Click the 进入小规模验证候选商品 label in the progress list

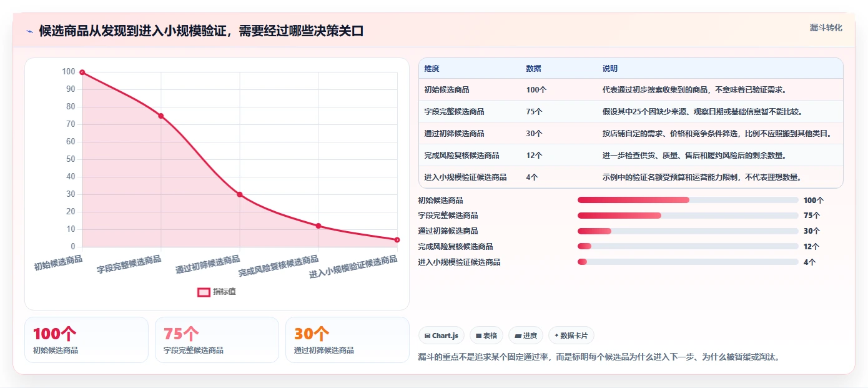tap(460, 262)
